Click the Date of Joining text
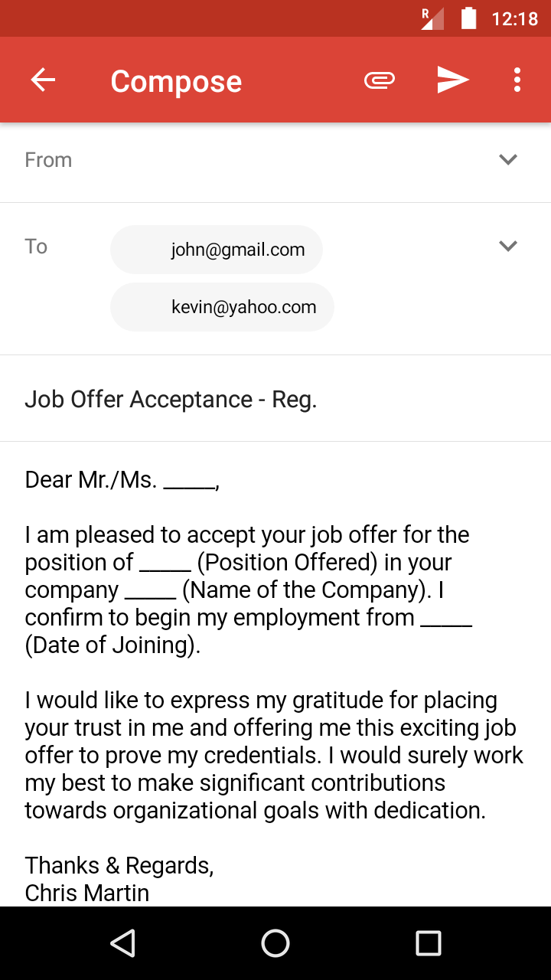Viewport: 551px width, 980px height. [112, 645]
